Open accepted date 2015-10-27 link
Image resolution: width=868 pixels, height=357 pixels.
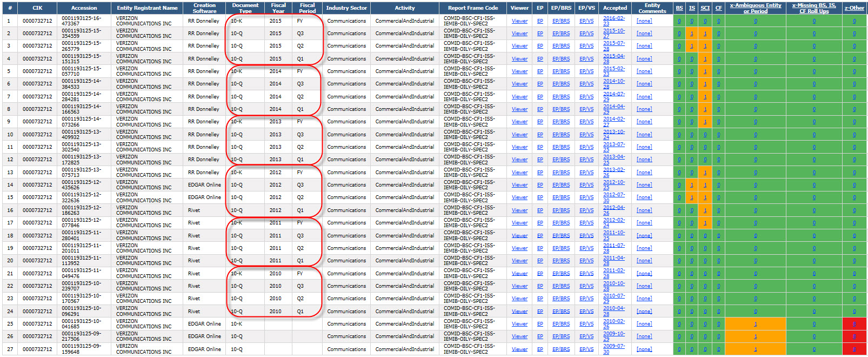[614, 34]
